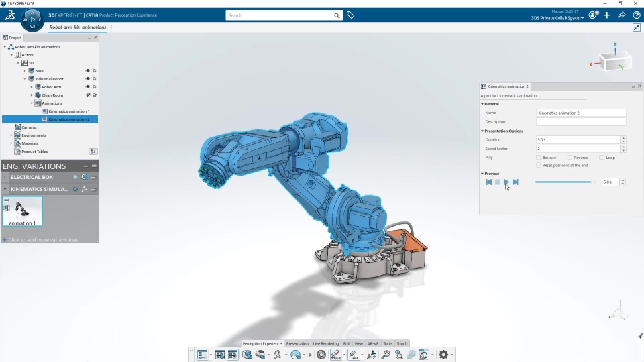The width and height of the screenshot is (644, 362).
Task: Enable the Reverse checkbox
Action: coord(570,158)
